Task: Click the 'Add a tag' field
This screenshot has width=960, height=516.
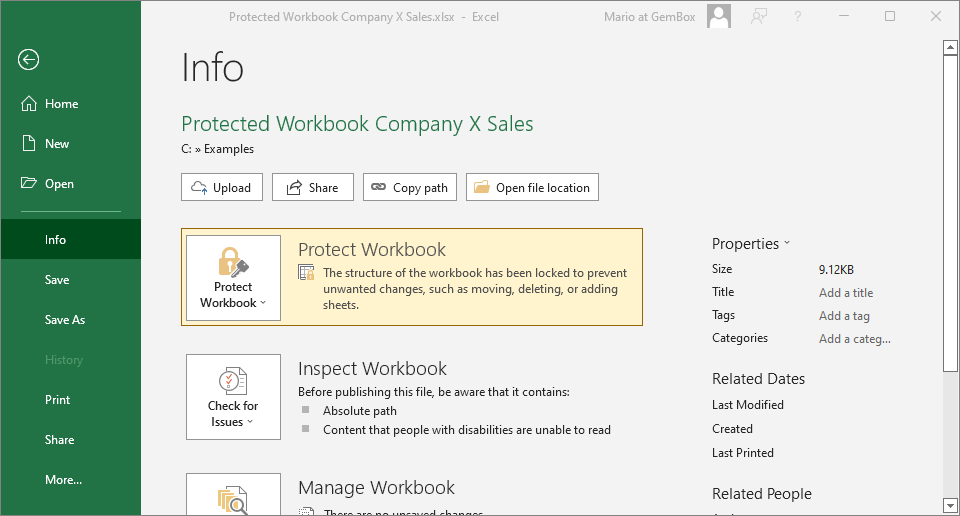Action: pos(844,316)
